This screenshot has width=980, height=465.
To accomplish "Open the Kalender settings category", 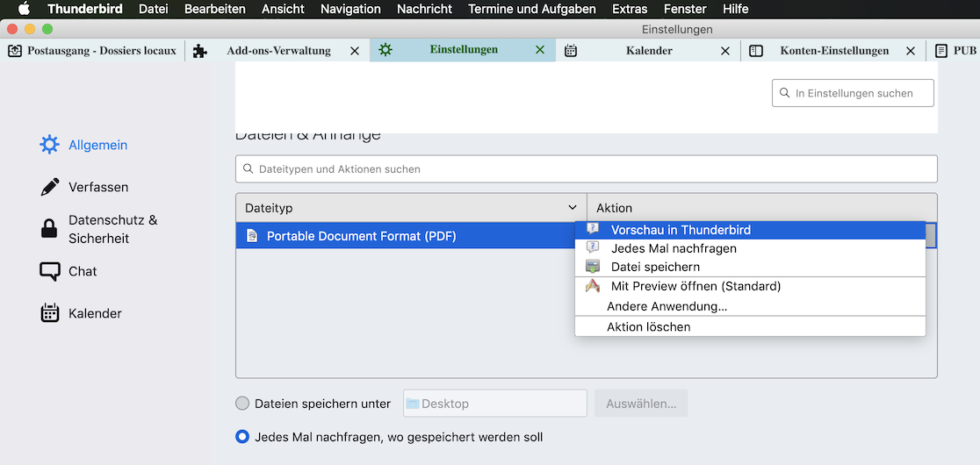I will click(81, 313).
